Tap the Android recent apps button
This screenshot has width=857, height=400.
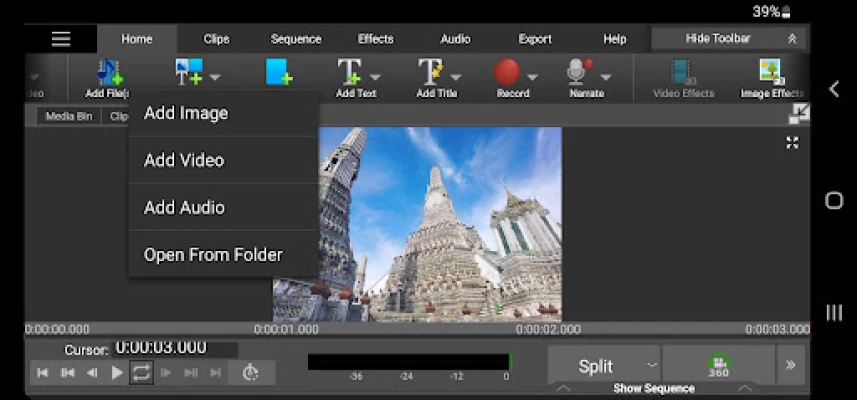click(x=834, y=313)
